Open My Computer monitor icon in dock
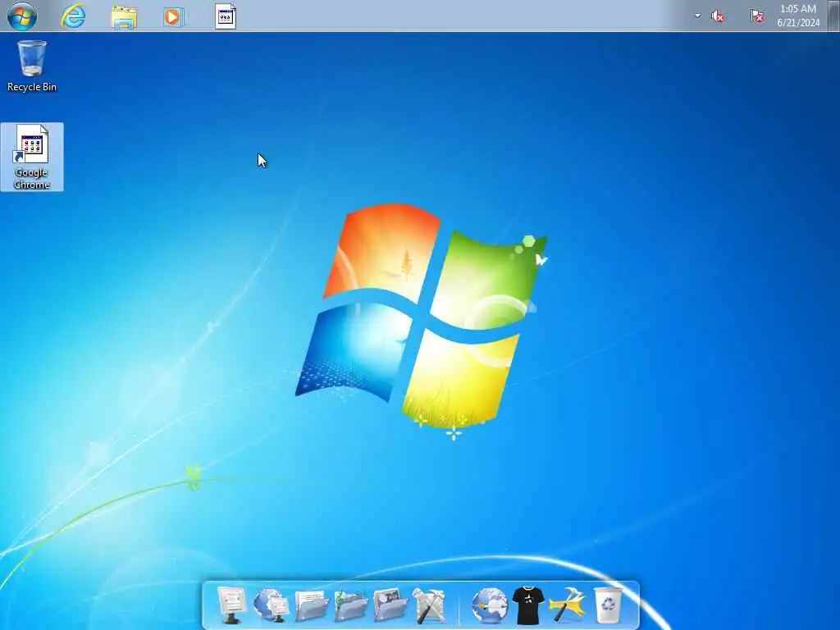840x630 pixels. (232, 605)
